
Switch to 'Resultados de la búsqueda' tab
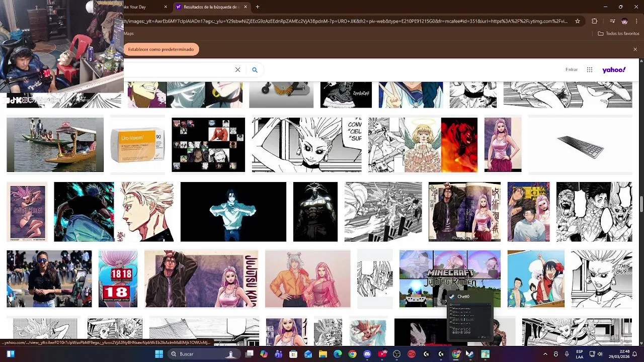[x=211, y=7]
